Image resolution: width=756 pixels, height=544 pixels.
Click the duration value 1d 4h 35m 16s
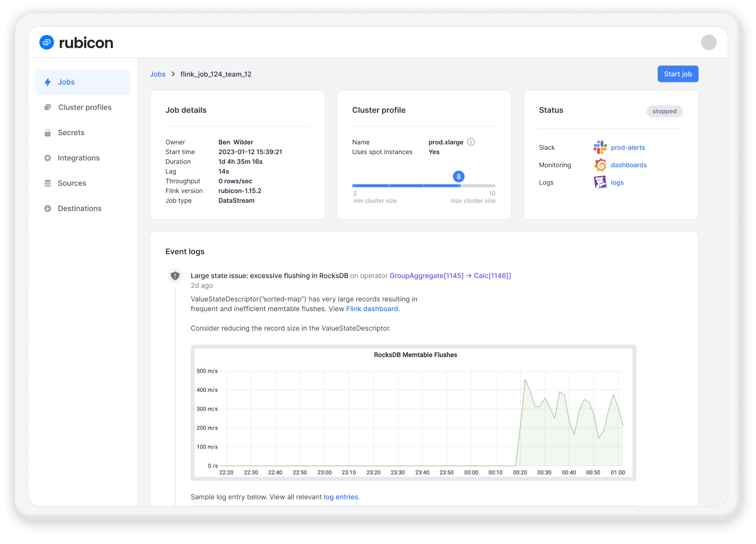point(240,162)
